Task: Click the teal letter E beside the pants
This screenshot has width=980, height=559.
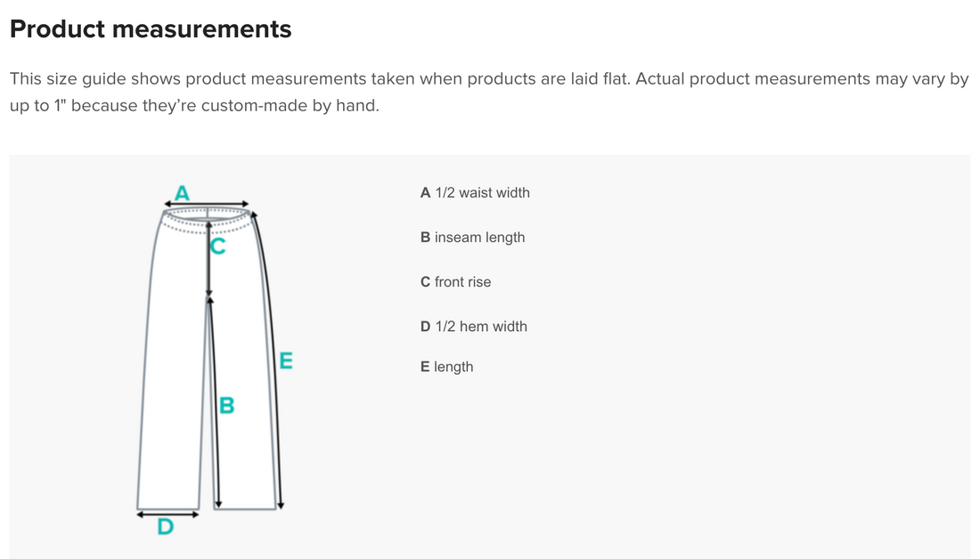Action: 286,361
